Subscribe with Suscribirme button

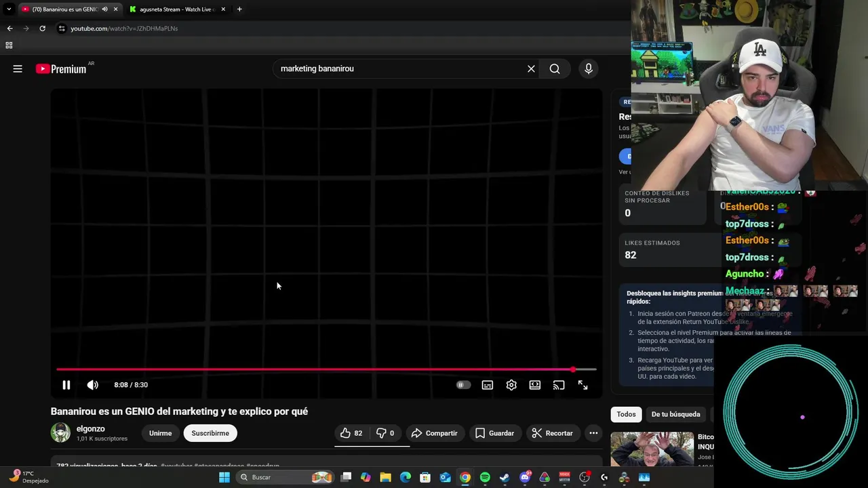pos(210,433)
